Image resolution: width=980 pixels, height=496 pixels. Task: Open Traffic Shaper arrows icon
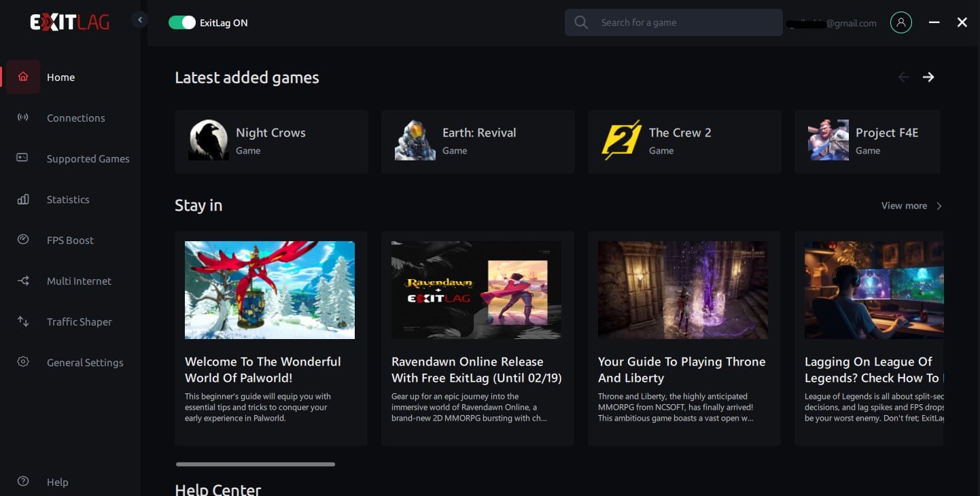click(23, 321)
